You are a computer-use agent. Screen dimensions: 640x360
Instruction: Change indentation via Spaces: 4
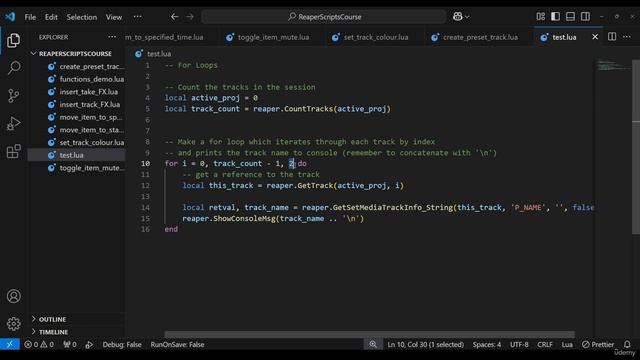point(487,344)
